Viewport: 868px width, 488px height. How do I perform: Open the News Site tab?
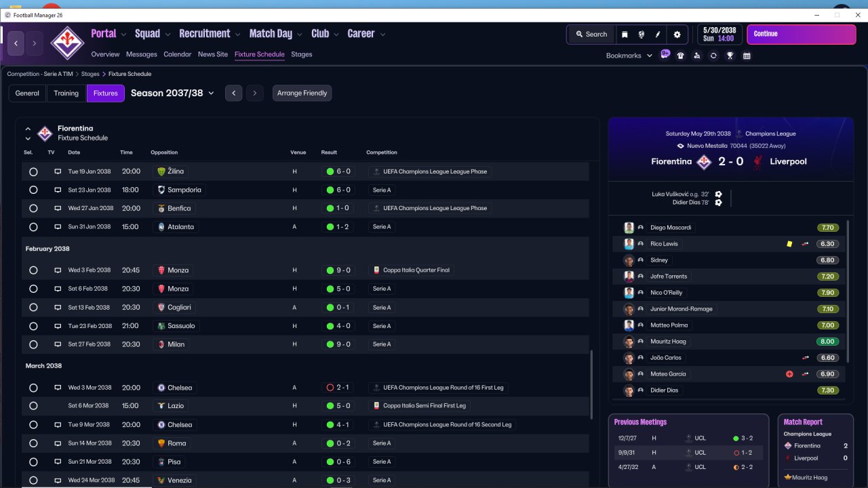[213, 54]
